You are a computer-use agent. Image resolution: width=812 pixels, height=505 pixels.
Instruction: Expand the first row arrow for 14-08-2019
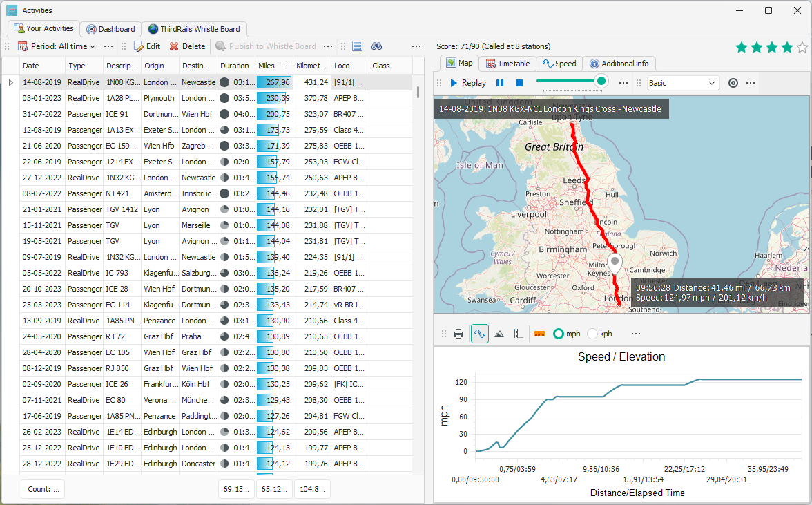point(10,82)
